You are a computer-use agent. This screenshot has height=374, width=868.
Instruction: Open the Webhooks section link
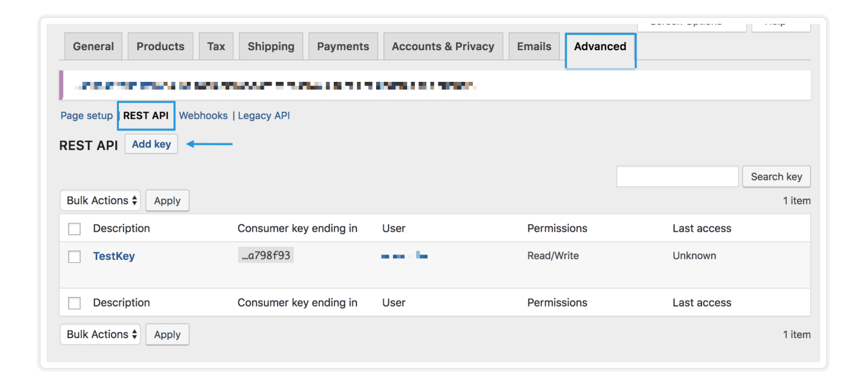204,115
